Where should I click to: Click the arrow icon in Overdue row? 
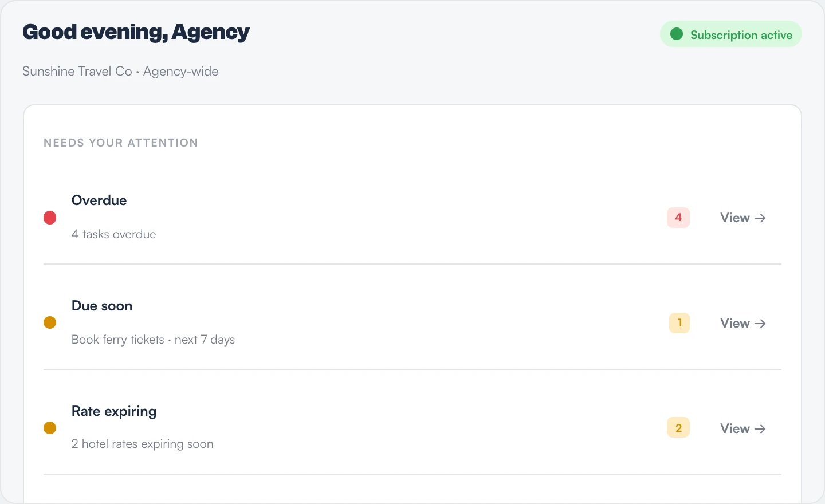click(x=760, y=218)
